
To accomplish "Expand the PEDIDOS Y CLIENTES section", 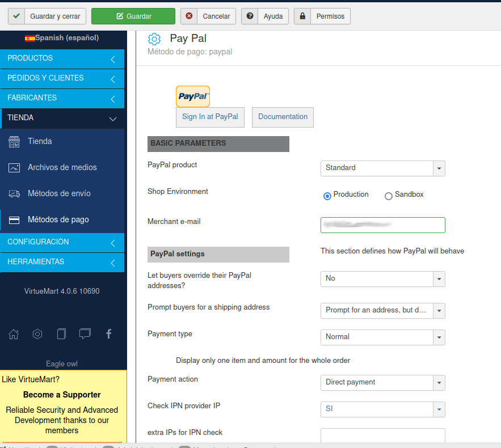I will (x=62, y=79).
